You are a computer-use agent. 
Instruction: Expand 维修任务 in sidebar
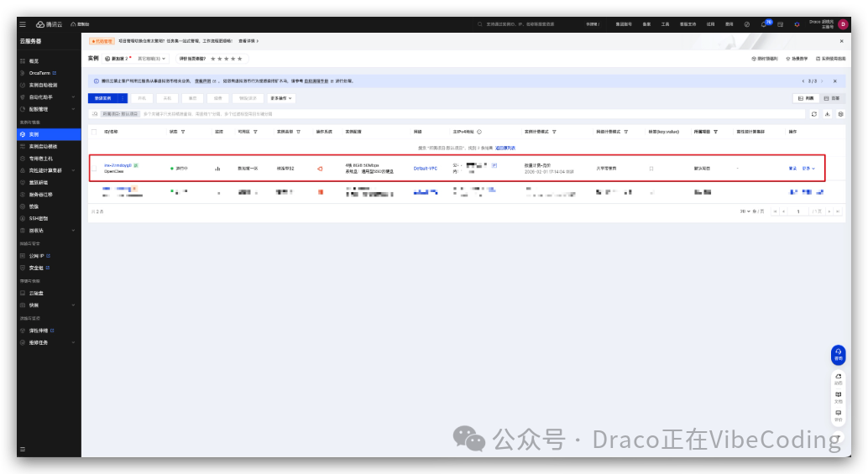point(73,343)
